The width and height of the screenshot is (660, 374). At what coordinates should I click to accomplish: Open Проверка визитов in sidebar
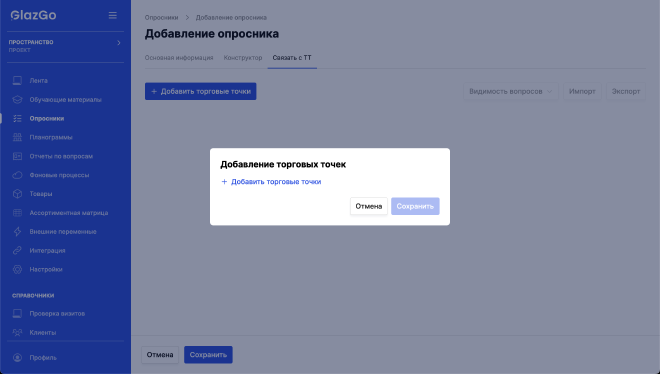(x=57, y=313)
